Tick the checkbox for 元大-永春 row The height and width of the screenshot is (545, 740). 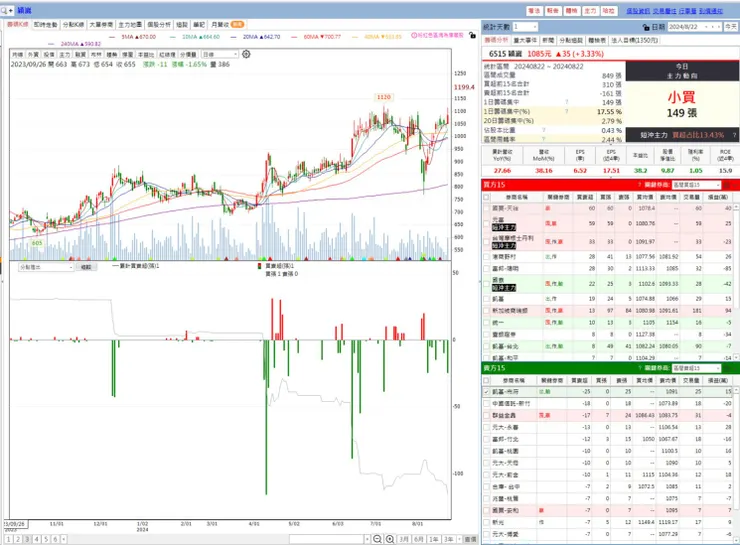(x=486, y=427)
